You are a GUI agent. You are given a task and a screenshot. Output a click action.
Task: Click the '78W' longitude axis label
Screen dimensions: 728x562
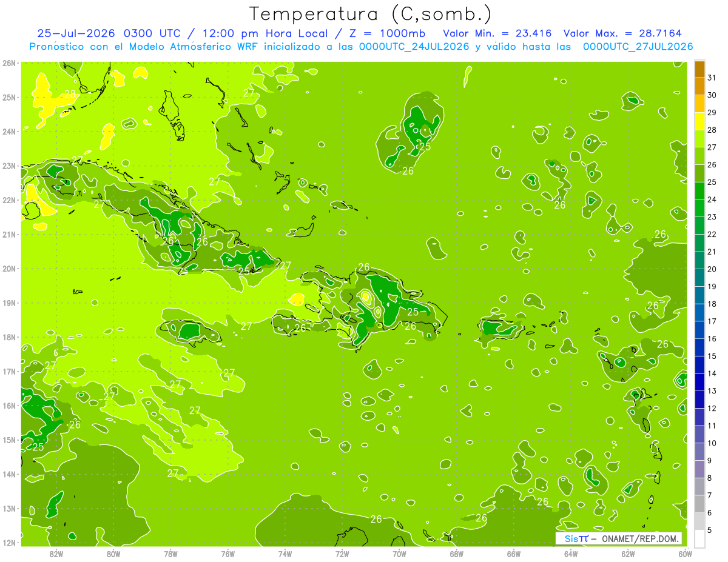coord(171,554)
